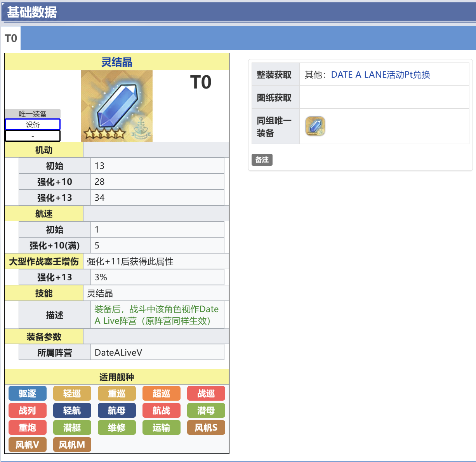Screen dimensions: 476x462
Task: Click the 风帆S ship type badge
Action: click(206, 427)
